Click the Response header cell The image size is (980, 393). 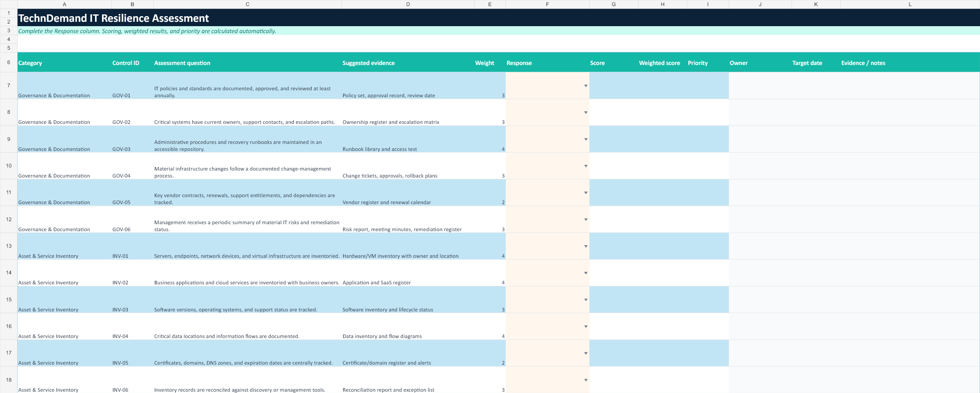point(548,63)
